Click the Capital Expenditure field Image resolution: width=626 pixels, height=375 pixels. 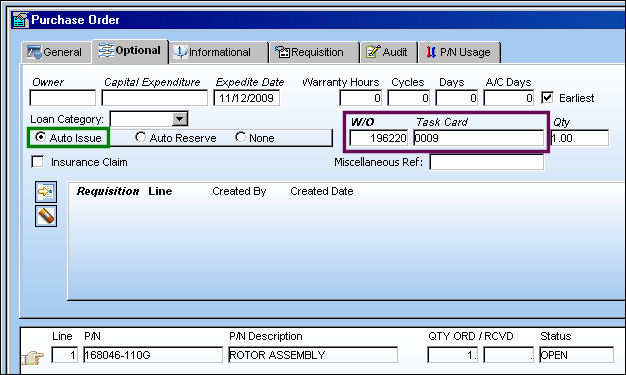[155, 98]
